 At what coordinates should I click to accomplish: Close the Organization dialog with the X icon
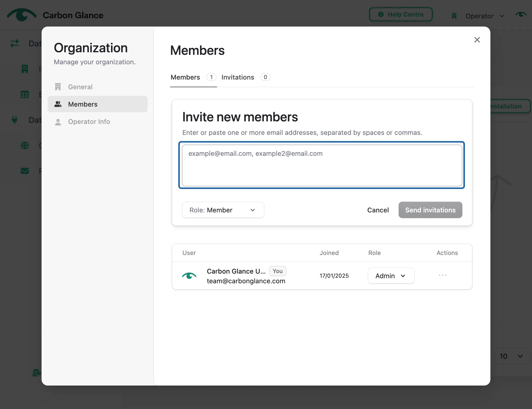[477, 40]
